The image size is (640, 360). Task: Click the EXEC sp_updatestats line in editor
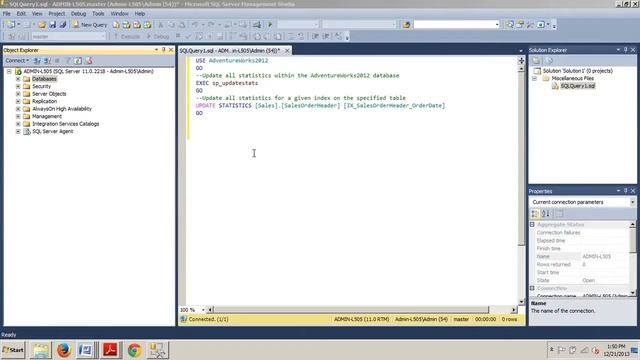tap(227, 83)
